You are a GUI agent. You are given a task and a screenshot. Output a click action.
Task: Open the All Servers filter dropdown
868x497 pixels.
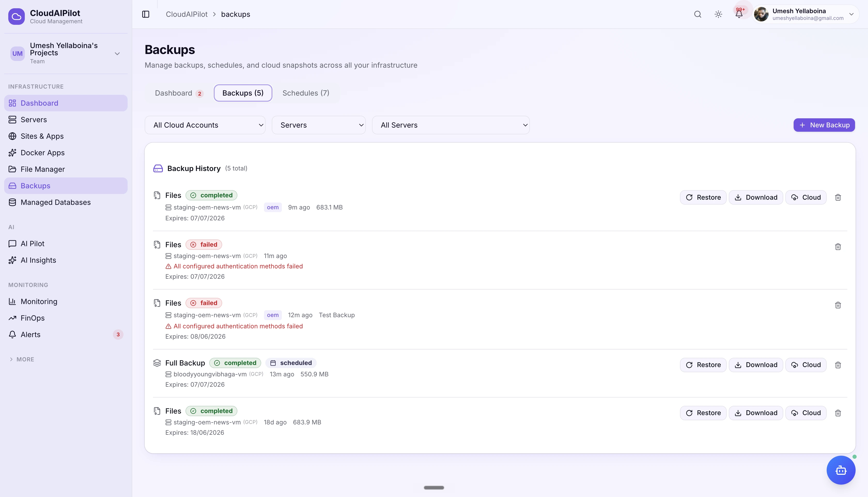click(451, 125)
